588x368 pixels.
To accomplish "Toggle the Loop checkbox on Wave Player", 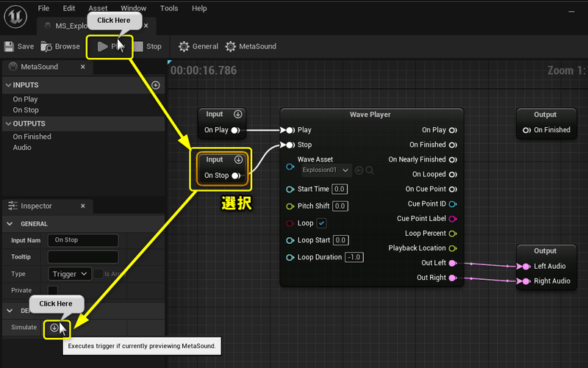I will pos(321,223).
